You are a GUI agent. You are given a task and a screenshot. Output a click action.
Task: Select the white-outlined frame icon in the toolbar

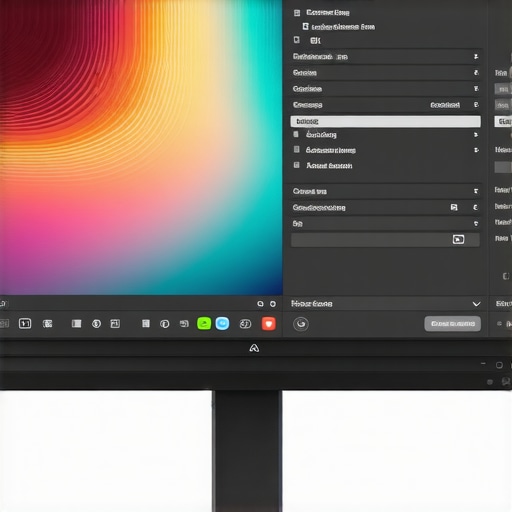pos(25,324)
